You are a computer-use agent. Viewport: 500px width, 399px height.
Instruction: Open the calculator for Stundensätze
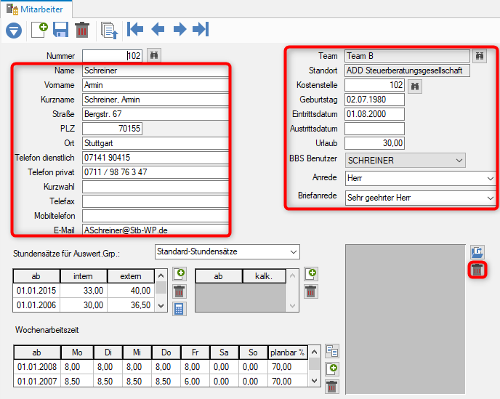(x=179, y=309)
